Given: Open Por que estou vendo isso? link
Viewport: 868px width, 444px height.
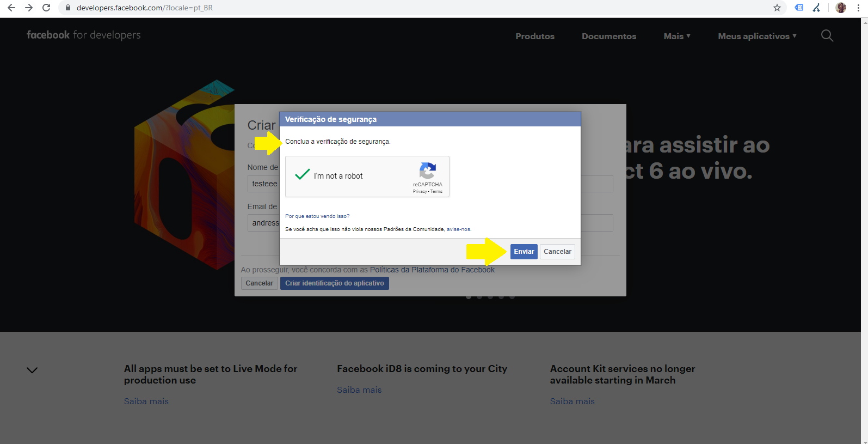Looking at the screenshot, I should 317,216.
